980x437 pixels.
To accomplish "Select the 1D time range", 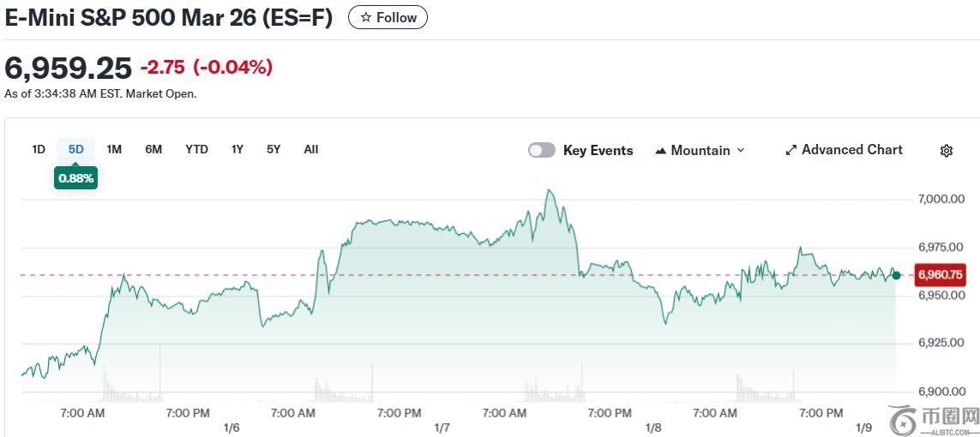I will (39, 149).
